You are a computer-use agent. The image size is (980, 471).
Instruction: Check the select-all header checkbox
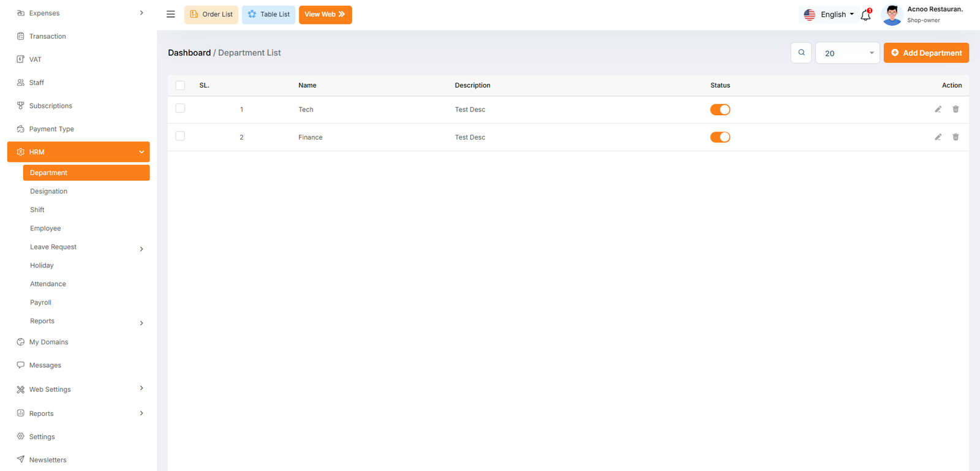(x=180, y=86)
